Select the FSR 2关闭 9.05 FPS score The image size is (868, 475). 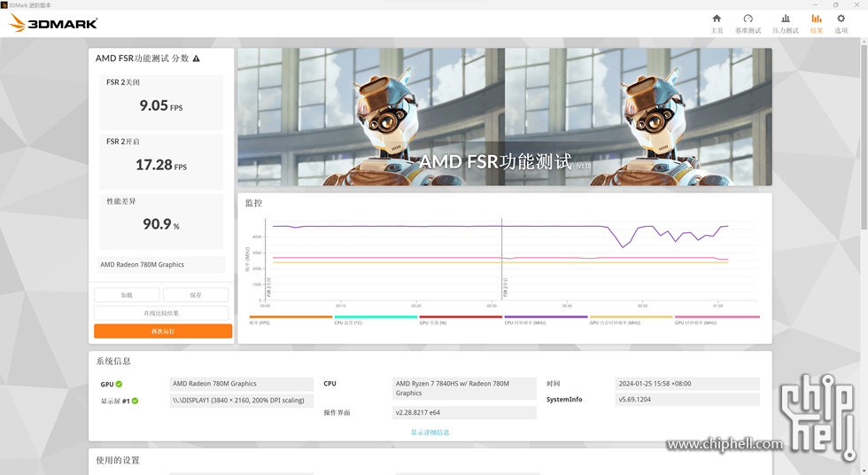tap(161, 105)
